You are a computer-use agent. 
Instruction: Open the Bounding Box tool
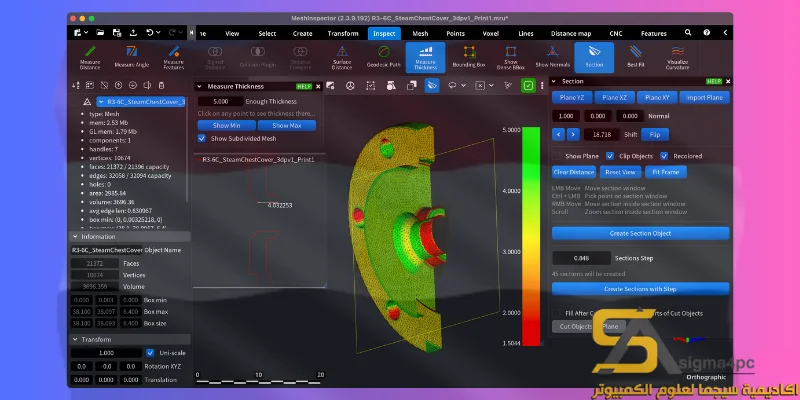click(x=469, y=57)
